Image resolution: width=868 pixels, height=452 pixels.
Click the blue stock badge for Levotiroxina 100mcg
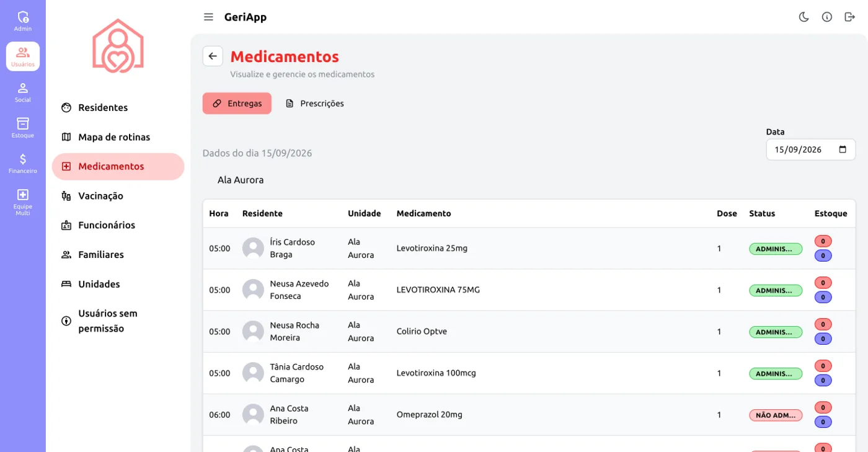coord(823,381)
